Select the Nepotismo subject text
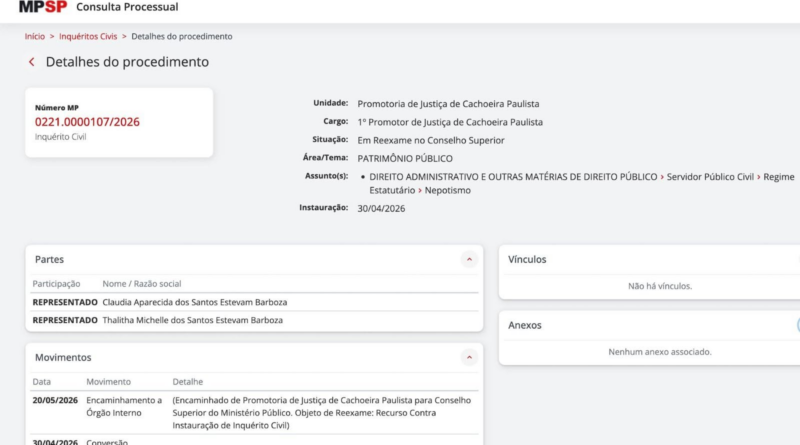 pos(447,190)
